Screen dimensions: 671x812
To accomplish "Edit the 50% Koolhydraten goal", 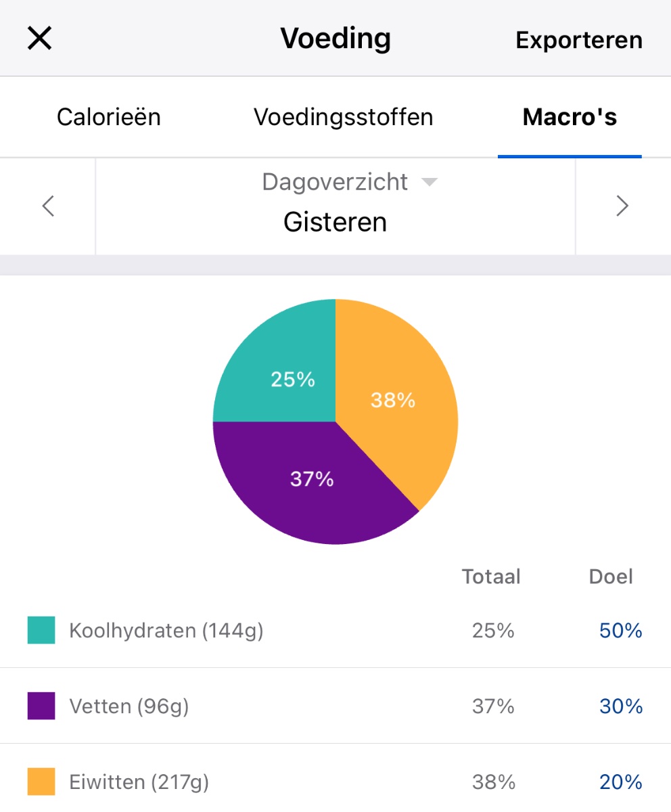I will 620,631.
